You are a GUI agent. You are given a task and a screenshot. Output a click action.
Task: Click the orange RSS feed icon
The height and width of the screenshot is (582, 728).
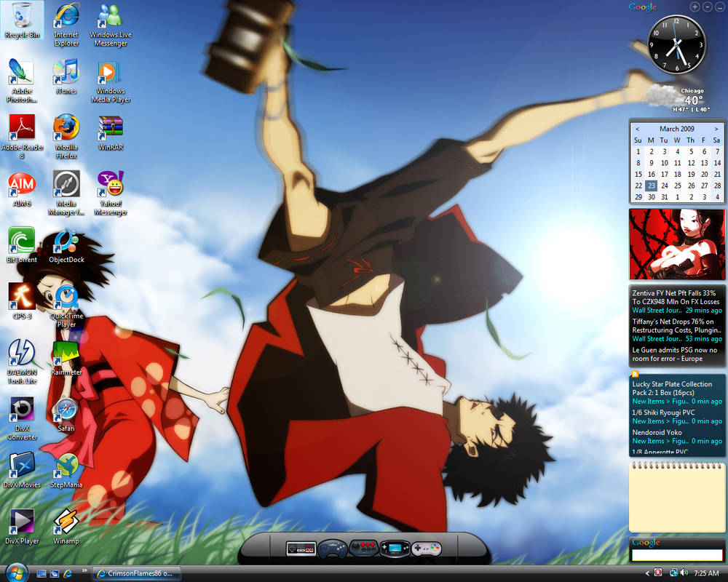[x=635, y=374]
